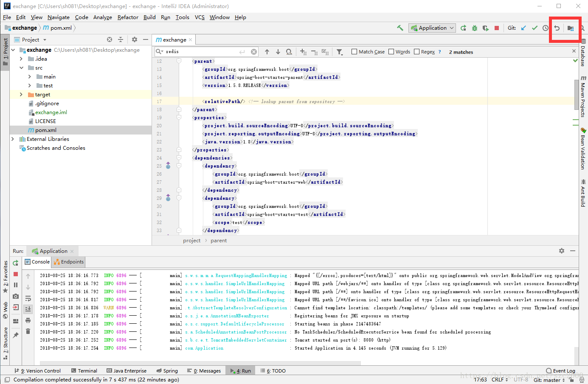Pin the Run tab

tap(16, 335)
